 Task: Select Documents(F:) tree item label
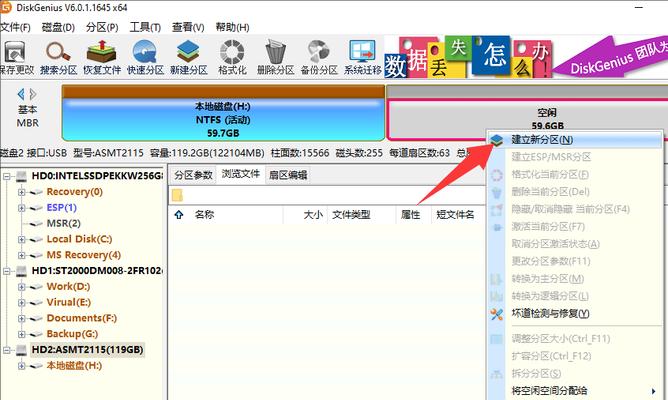point(82,318)
